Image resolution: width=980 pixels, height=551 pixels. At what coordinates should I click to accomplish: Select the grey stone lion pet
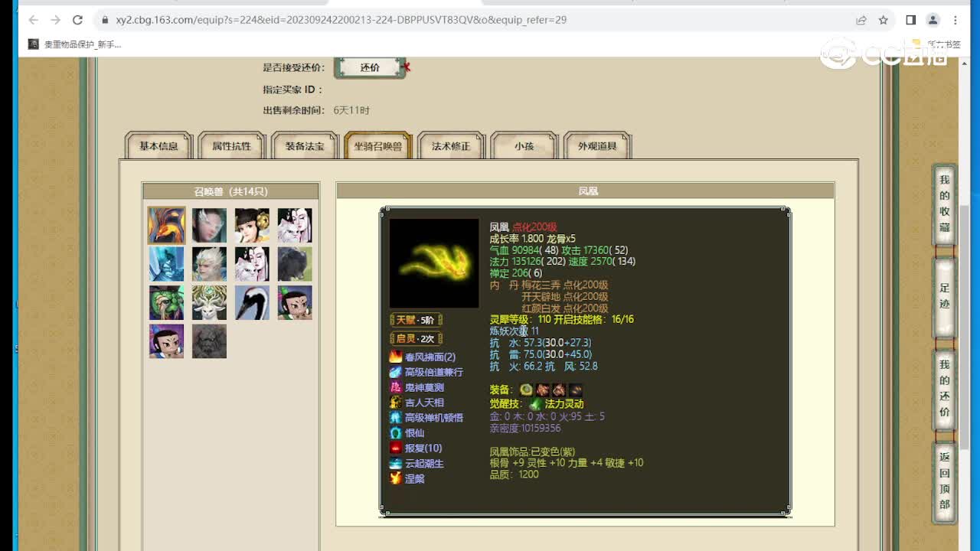209,341
